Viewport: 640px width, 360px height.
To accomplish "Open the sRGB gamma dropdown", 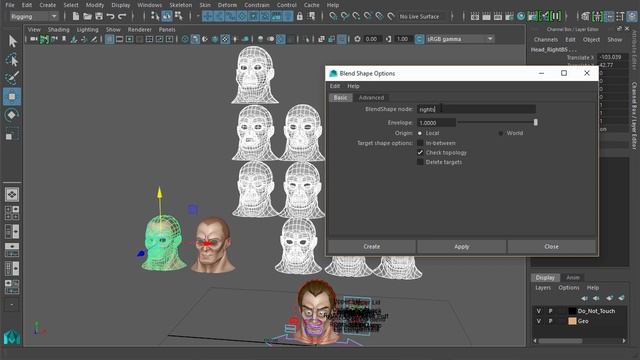I will coord(460,39).
